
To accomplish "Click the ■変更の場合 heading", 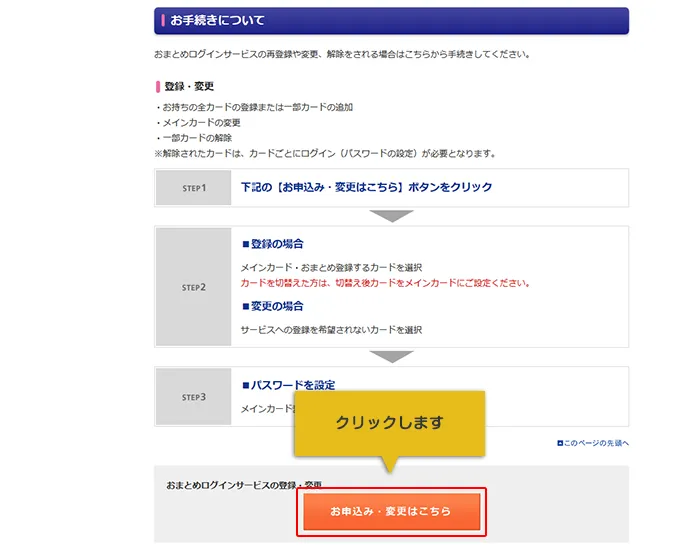I will pos(273,306).
